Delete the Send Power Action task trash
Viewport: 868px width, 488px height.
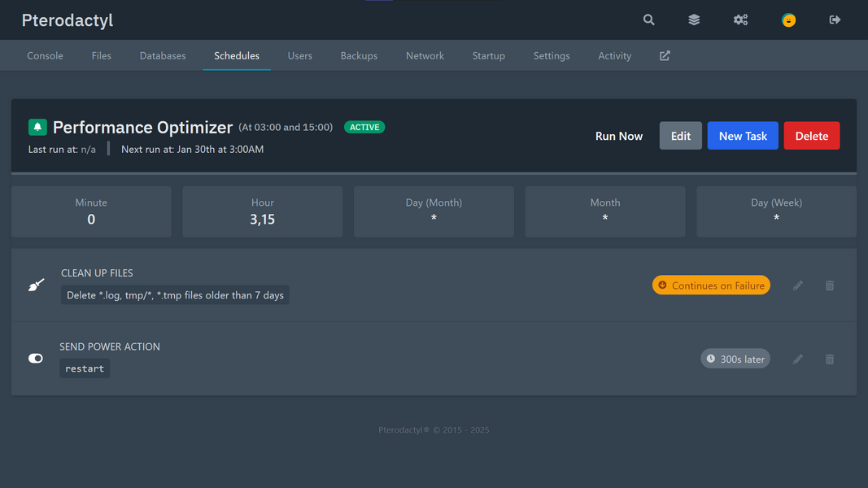click(x=830, y=359)
